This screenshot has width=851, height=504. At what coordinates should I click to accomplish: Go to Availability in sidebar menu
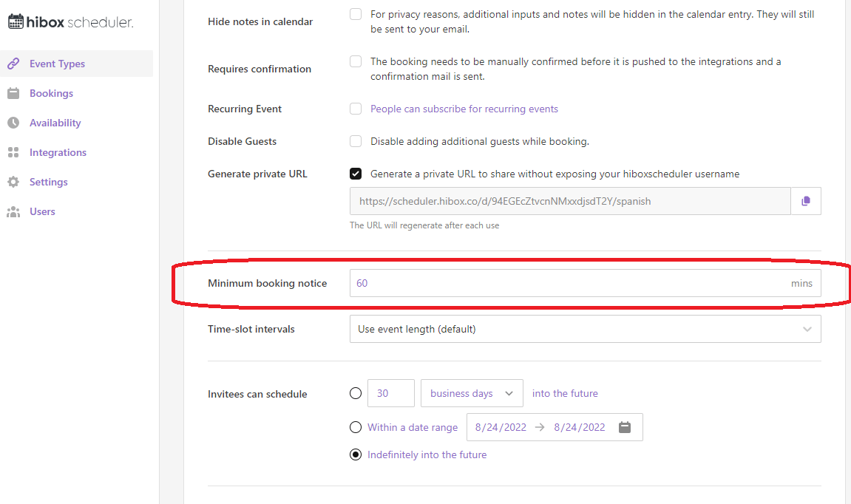(55, 123)
